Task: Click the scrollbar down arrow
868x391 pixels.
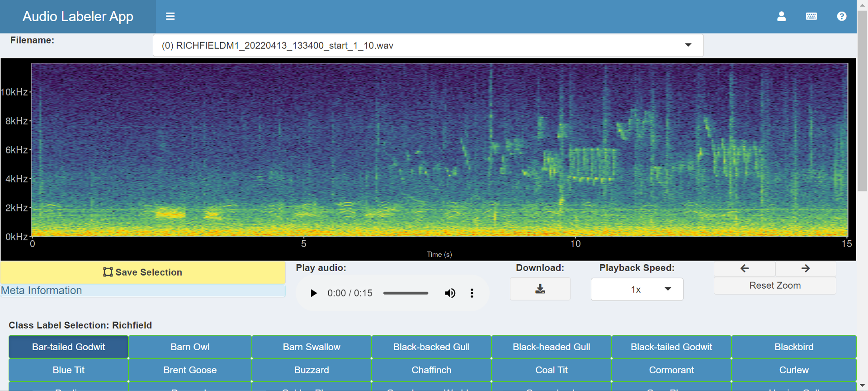Action: tap(863, 386)
